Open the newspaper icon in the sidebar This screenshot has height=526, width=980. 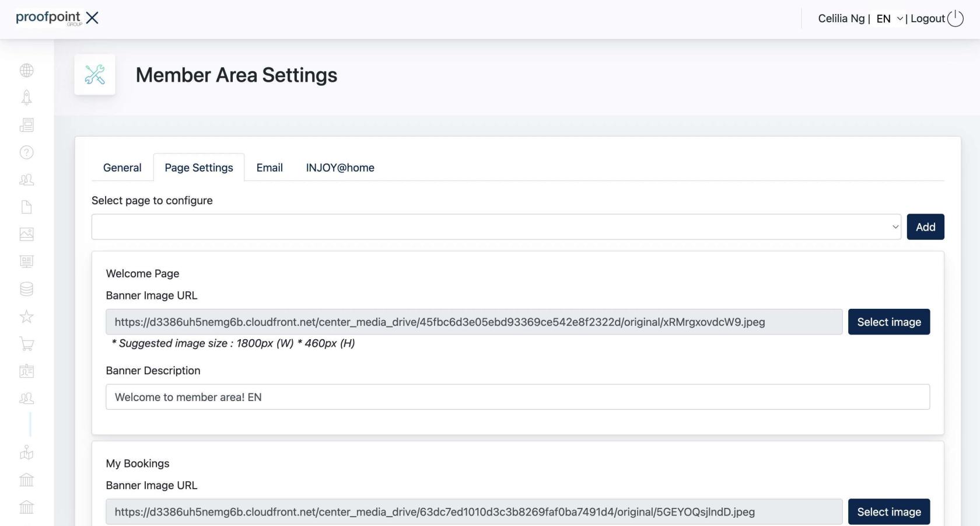pyautogui.click(x=26, y=125)
